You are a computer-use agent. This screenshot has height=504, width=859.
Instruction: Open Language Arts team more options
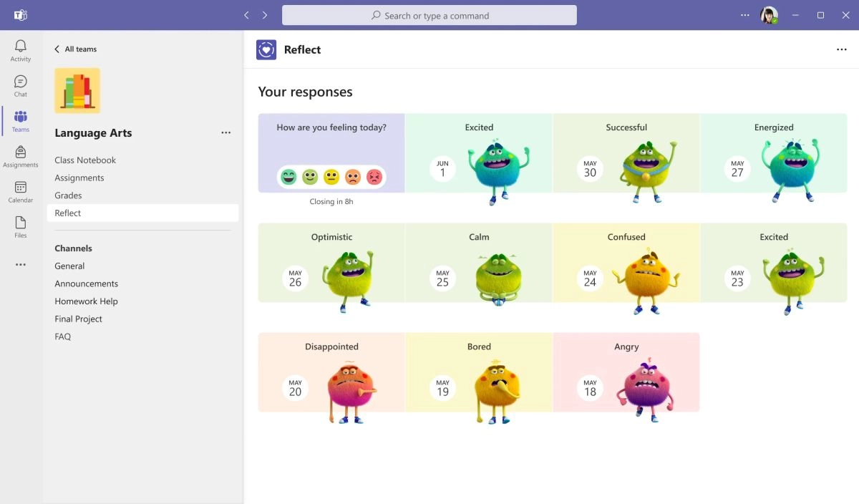226,132
